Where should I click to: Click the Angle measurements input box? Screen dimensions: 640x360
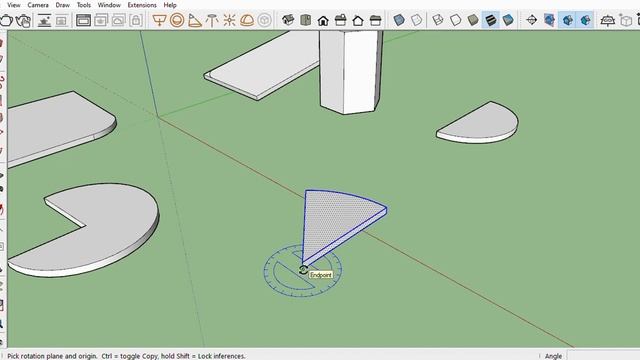click(x=604, y=356)
